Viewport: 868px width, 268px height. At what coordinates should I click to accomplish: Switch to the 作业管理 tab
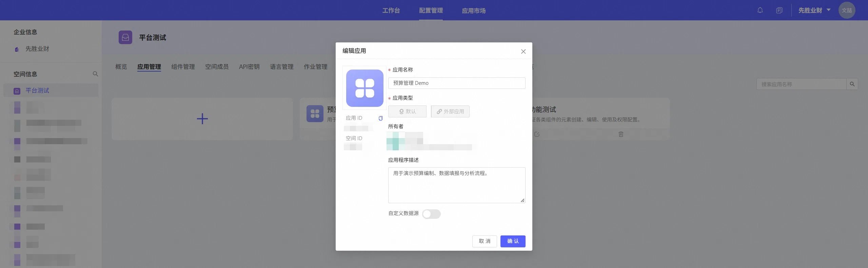[316, 66]
